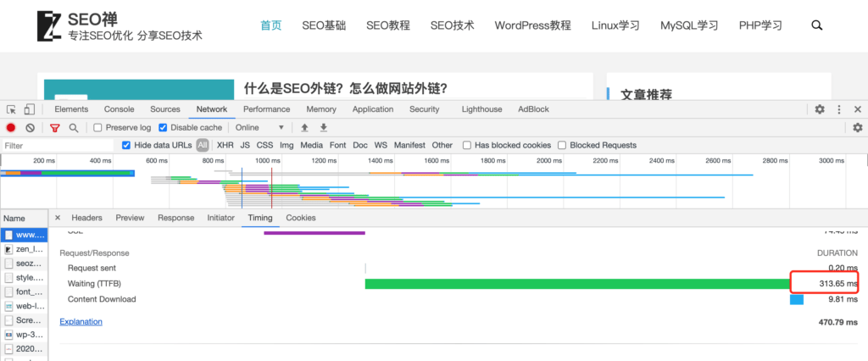Filter requests by Other type

442,146
